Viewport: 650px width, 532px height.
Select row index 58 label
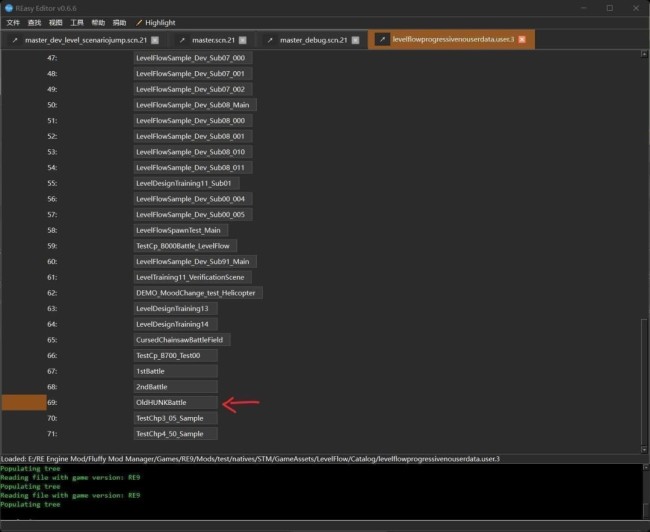click(x=52, y=231)
